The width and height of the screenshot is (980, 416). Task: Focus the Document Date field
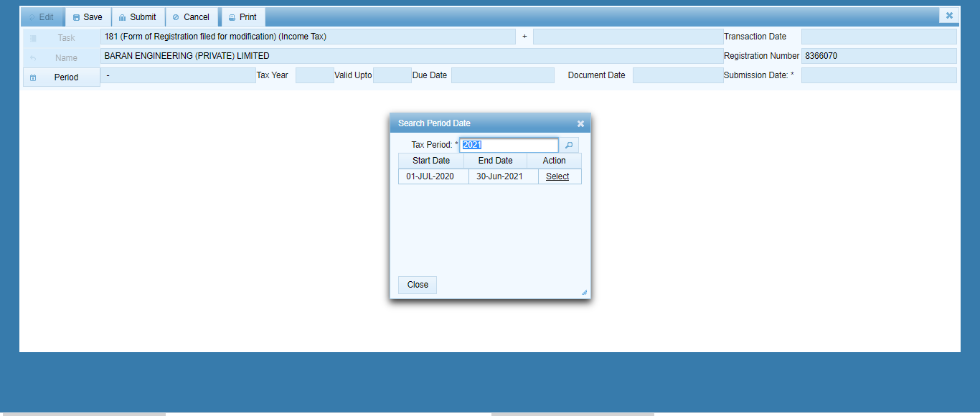[678, 75]
